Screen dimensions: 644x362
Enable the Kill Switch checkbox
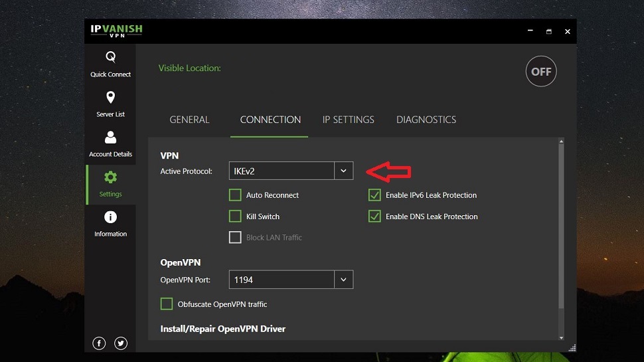pos(235,216)
